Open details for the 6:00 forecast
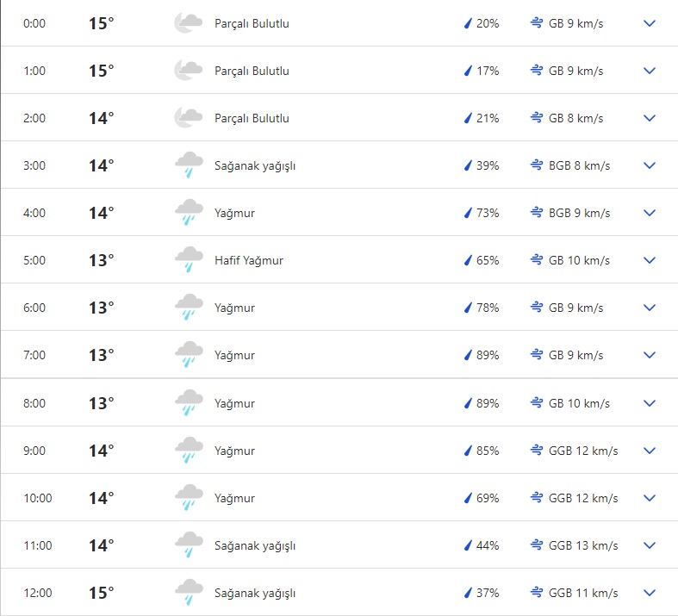The image size is (678, 616). click(650, 308)
